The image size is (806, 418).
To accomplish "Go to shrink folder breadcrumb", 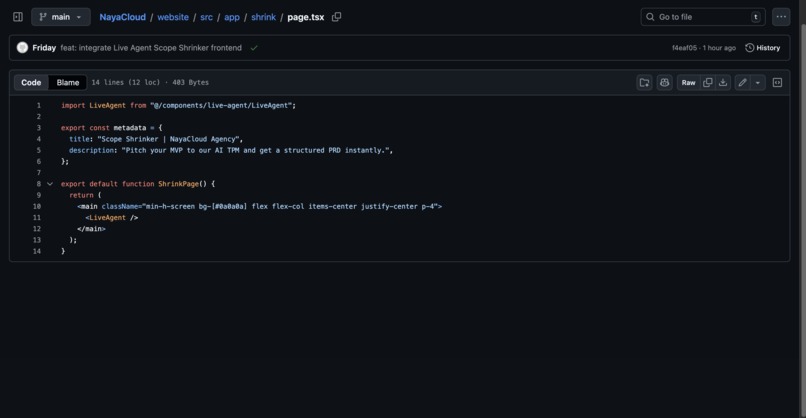I will click(x=263, y=17).
